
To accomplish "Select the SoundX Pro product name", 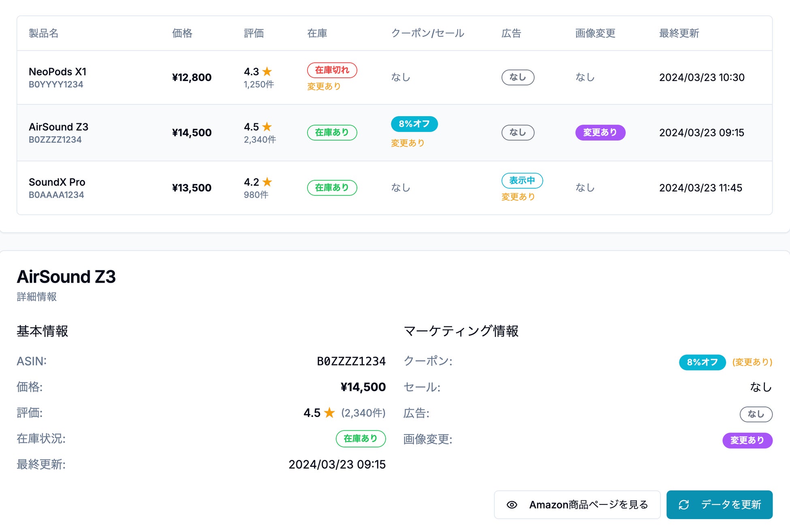I will pyautogui.click(x=57, y=182).
